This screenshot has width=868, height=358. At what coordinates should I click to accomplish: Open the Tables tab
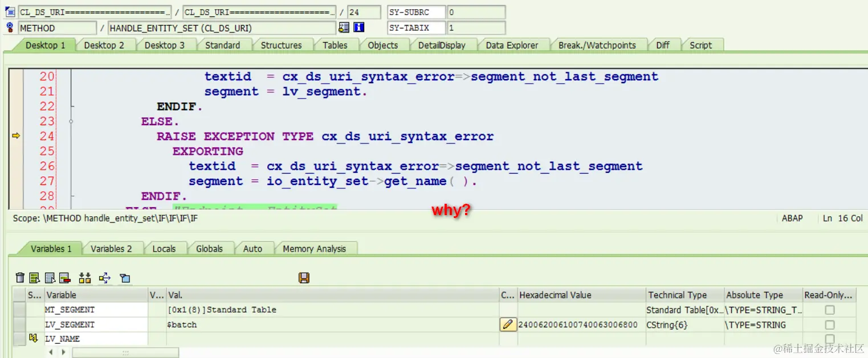[335, 45]
